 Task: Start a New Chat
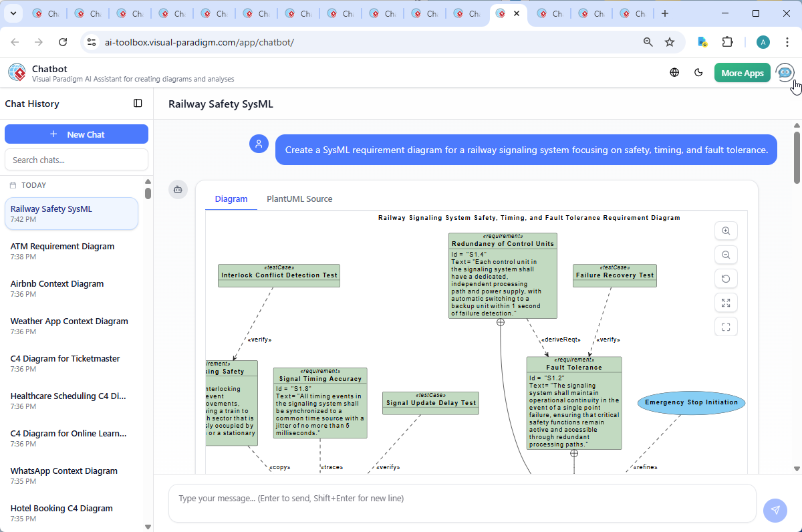[x=76, y=134]
